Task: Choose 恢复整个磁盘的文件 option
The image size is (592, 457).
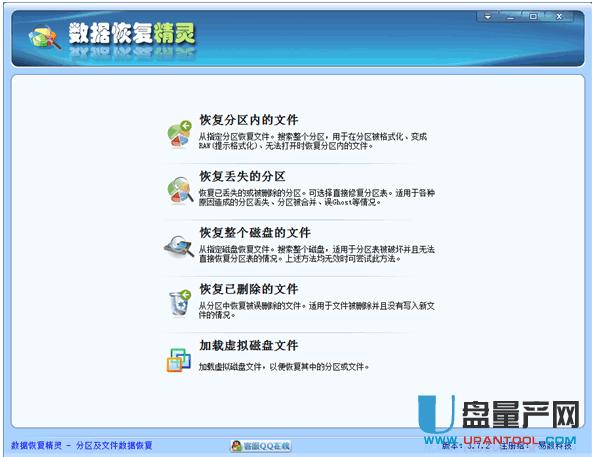Action: click(255, 233)
